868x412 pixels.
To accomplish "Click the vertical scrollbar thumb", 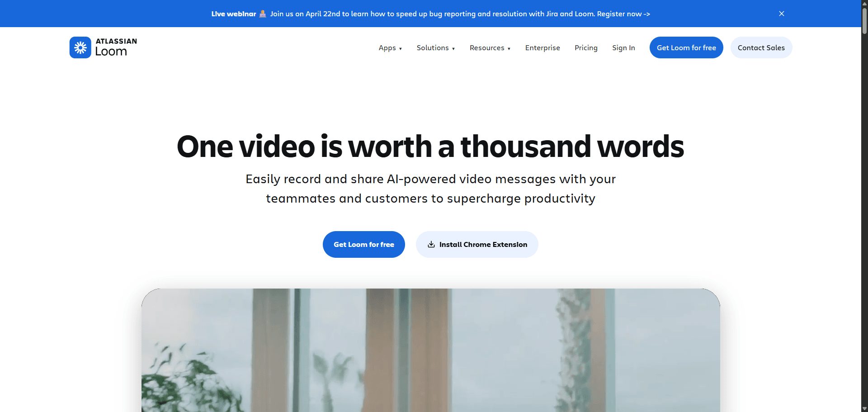I will pos(864,20).
